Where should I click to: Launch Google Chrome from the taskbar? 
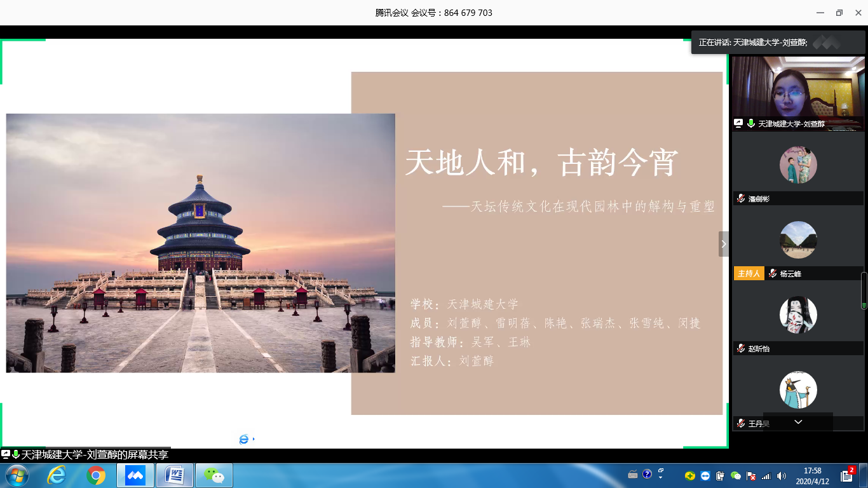pos(96,475)
